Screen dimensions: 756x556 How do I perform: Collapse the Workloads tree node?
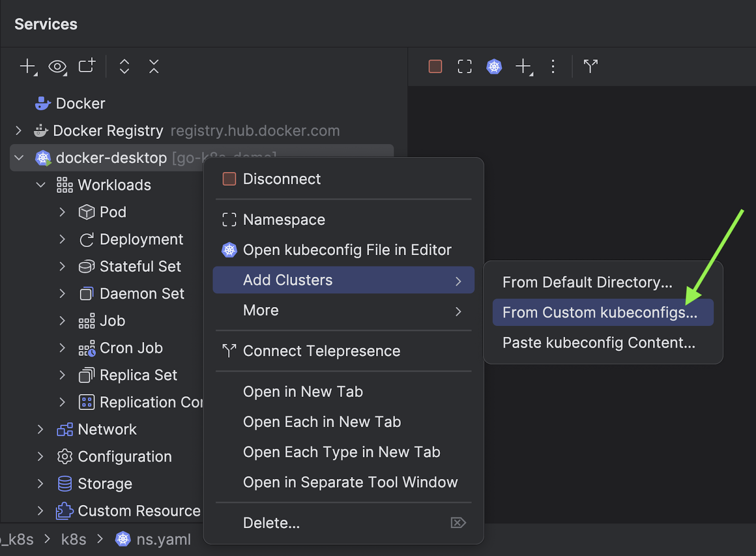pos(41,185)
